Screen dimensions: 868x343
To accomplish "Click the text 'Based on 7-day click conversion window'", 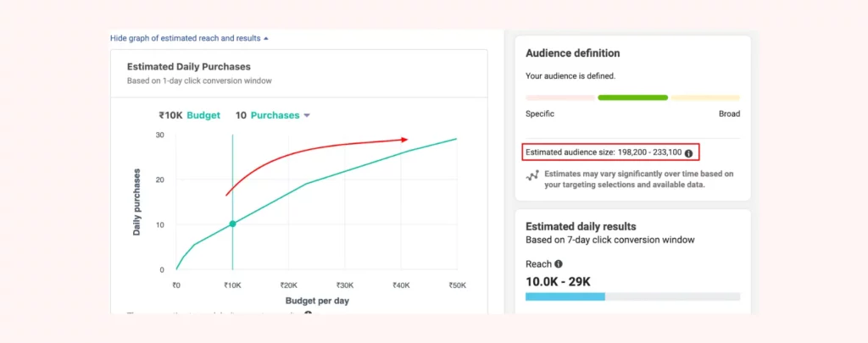I will pos(610,240).
